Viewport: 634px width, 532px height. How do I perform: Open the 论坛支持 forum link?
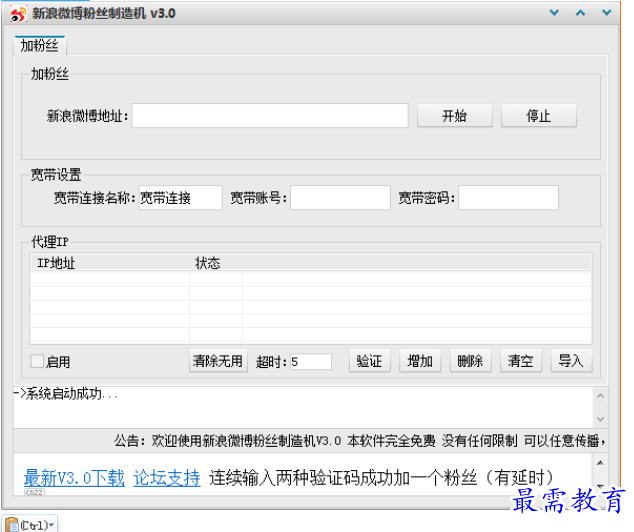coord(167,478)
